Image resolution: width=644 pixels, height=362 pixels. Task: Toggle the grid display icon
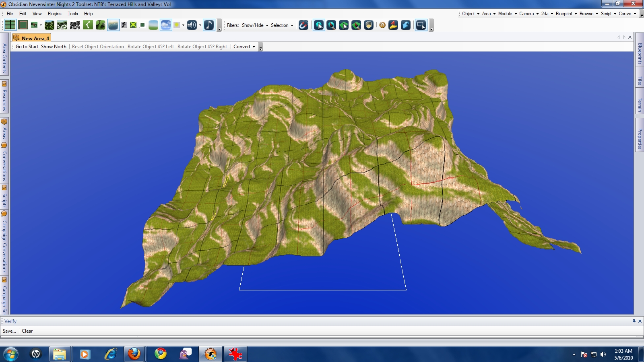click(x=10, y=25)
